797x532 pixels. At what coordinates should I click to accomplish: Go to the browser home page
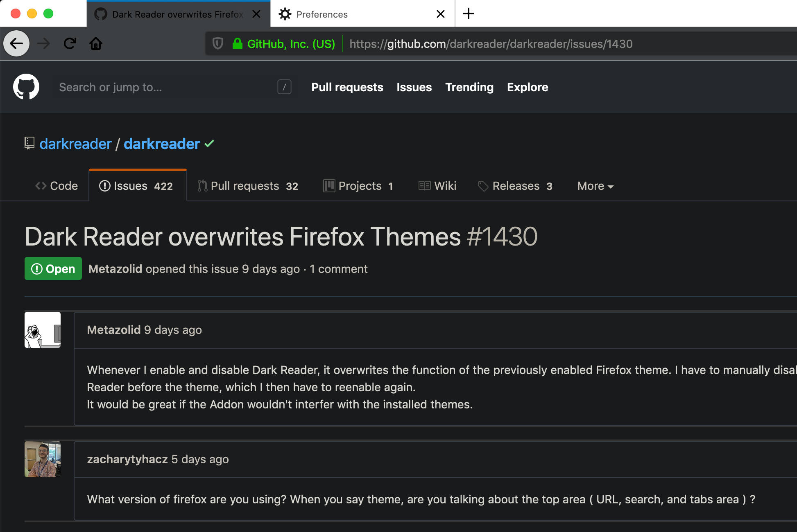[96, 43]
